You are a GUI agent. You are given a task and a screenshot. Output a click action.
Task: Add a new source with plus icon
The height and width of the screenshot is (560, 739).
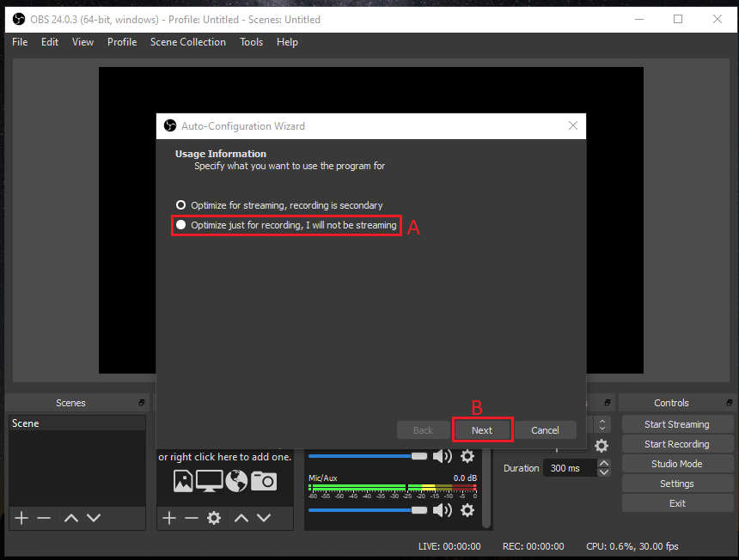169,518
